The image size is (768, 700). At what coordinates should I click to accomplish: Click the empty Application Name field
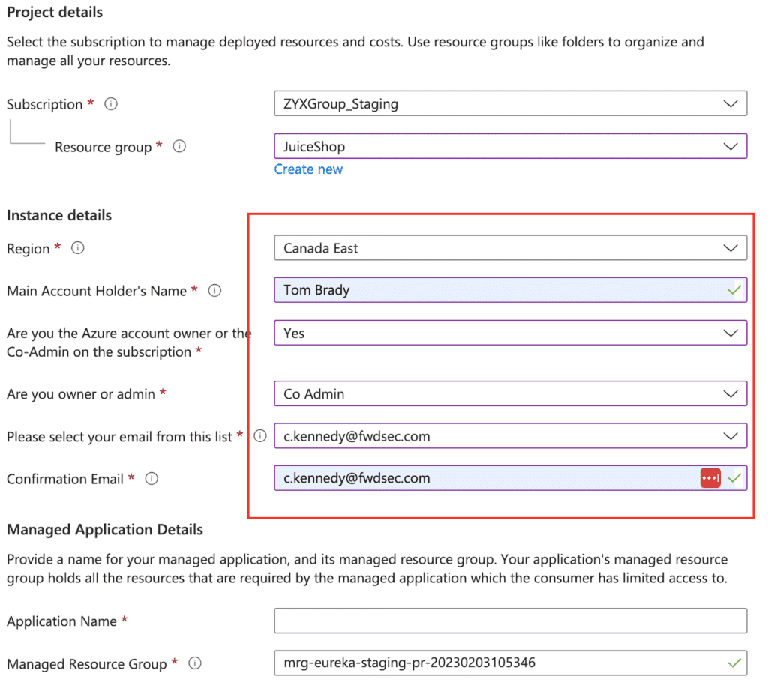pyautogui.click(x=510, y=621)
